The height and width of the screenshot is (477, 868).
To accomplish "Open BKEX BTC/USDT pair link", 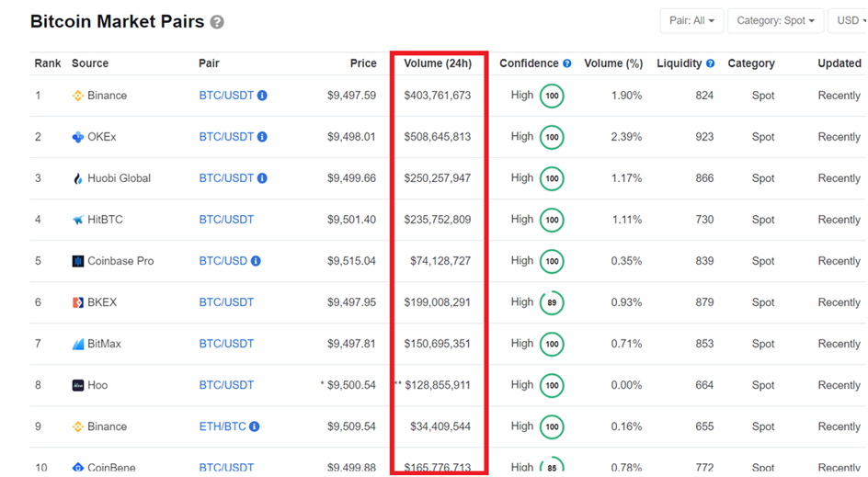I will 226,302.
